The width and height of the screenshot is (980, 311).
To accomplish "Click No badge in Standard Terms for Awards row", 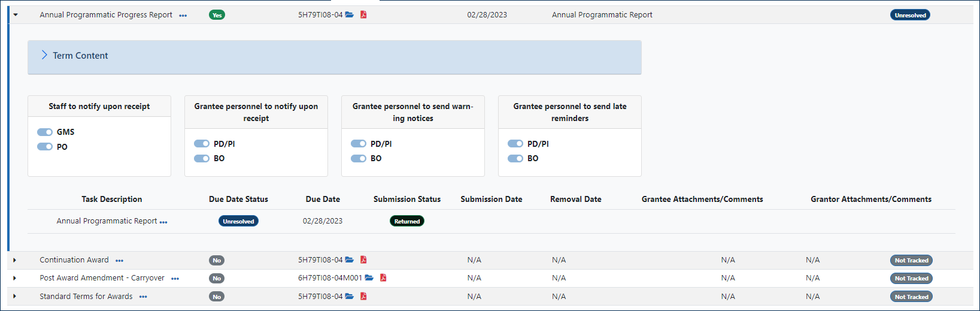I will coord(217,297).
